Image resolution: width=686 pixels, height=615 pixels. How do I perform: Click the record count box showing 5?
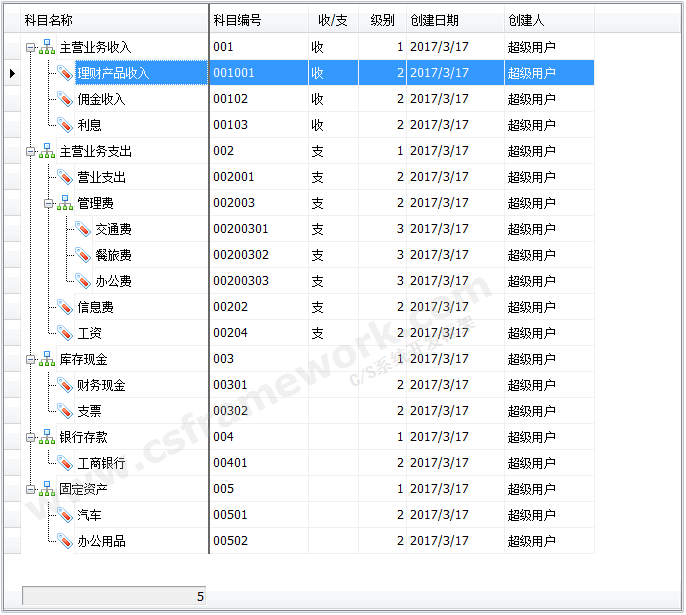[x=114, y=596]
